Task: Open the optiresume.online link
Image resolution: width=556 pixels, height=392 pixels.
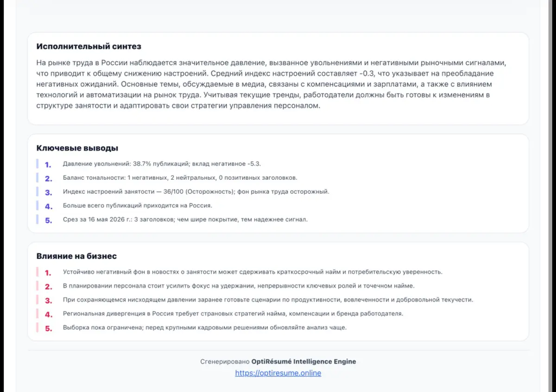Action: point(278,373)
